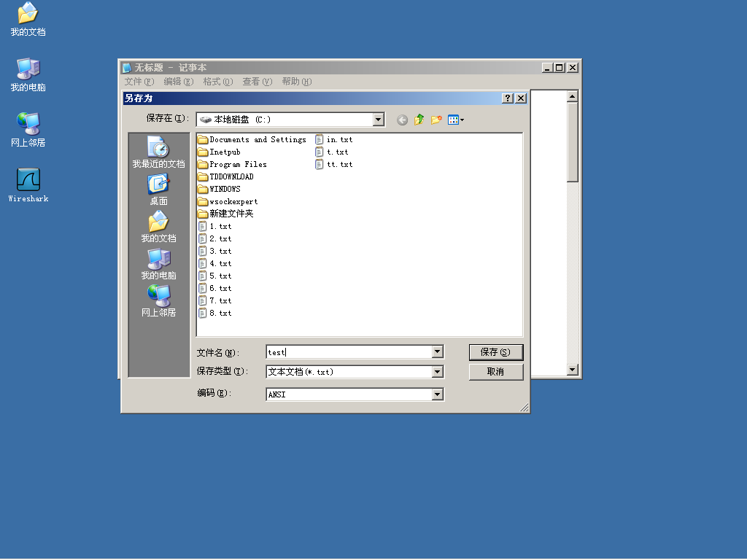Minimize the Notepad window
The image size is (747, 560).
[x=548, y=68]
